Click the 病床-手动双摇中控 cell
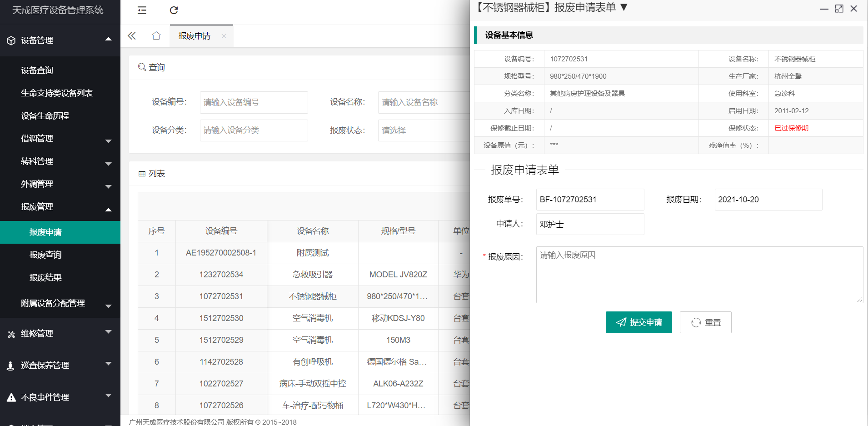This screenshot has width=868, height=426. click(313, 384)
